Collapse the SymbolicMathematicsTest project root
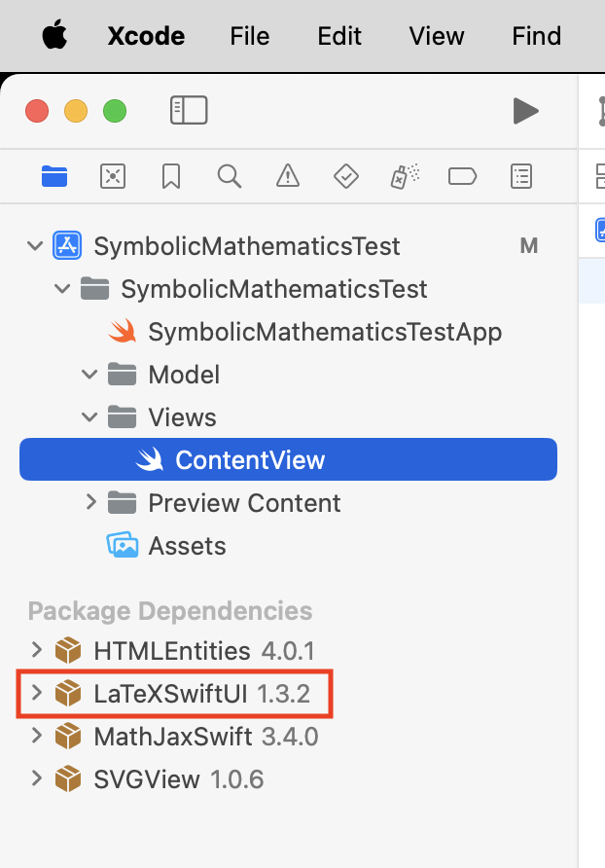The width and height of the screenshot is (605, 868). click(36, 246)
